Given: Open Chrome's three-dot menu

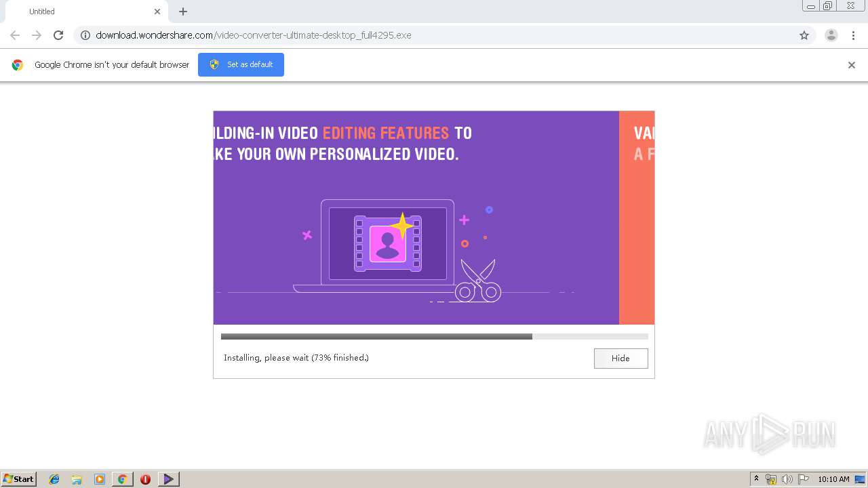Looking at the screenshot, I should point(853,35).
